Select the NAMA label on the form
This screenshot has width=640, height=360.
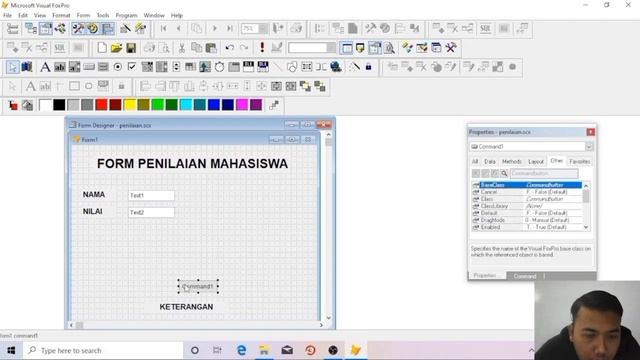click(x=94, y=195)
